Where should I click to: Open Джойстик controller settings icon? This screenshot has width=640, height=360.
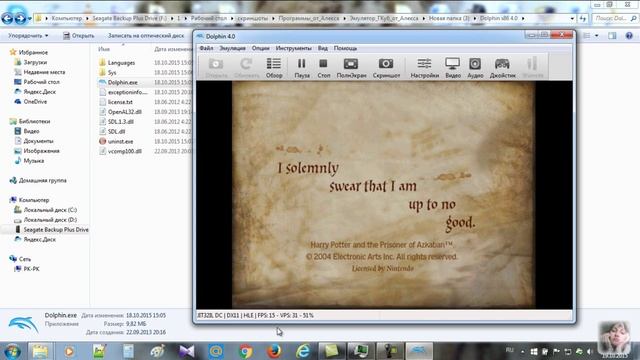point(502,68)
